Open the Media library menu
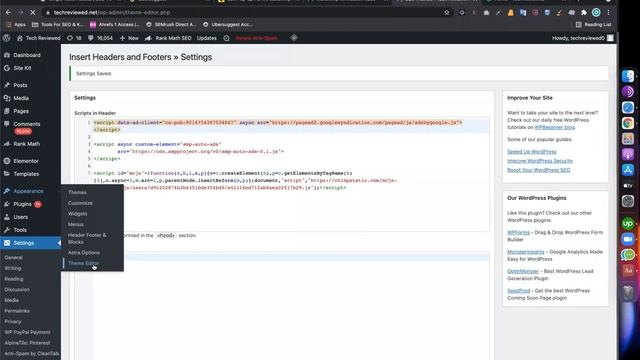Screen dimensions: 640x360 tap(21, 98)
